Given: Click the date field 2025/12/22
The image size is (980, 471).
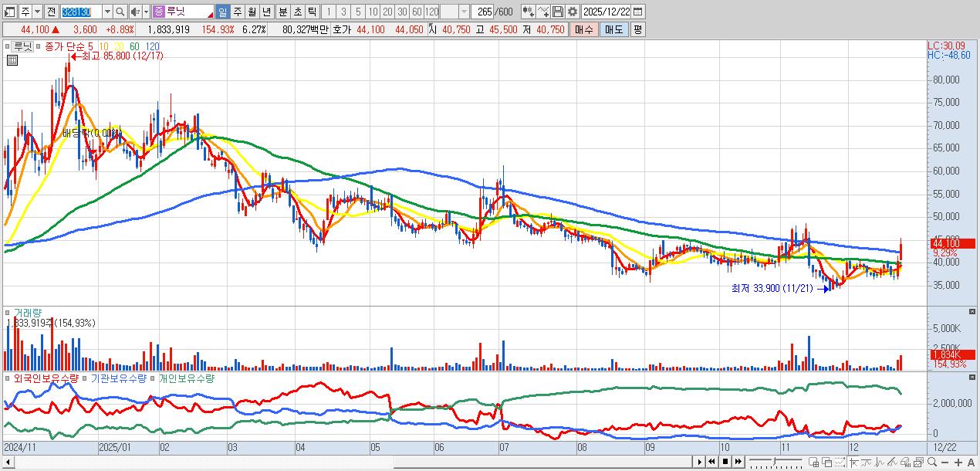Looking at the screenshot, I should 606,12.
